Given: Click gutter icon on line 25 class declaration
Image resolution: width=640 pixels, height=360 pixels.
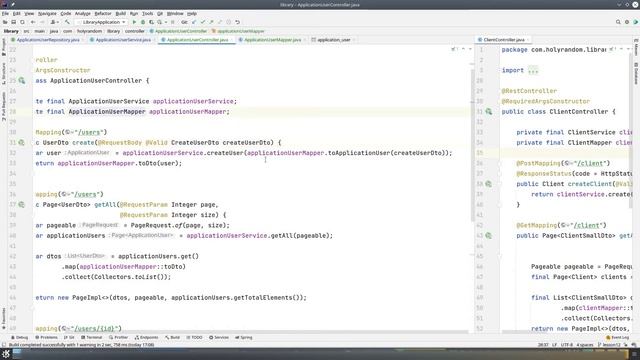Looking at the screenshot, I should point(22,81).
